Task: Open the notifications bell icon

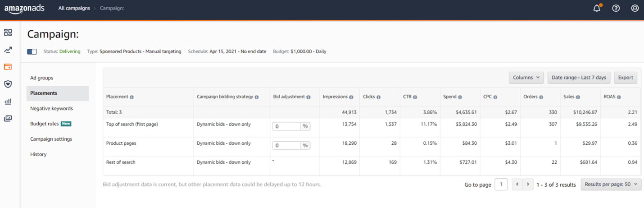Action: click(x=597, y=8)
